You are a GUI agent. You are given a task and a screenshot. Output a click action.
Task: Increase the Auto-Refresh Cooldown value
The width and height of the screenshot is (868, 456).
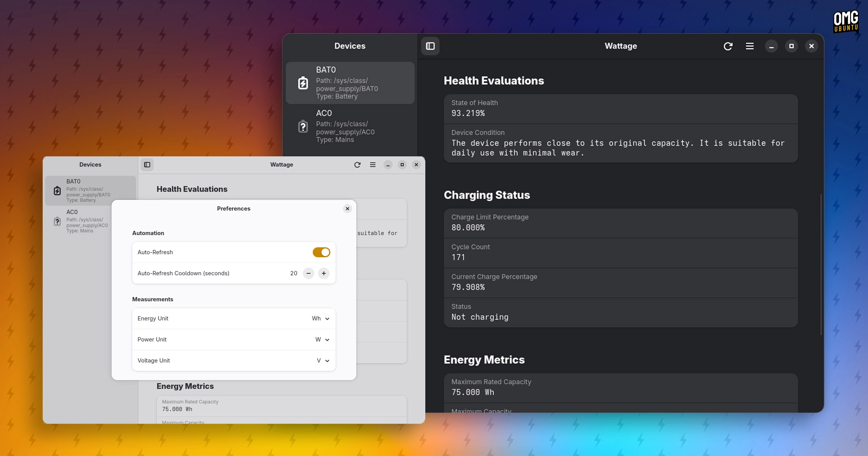(323, 273)
